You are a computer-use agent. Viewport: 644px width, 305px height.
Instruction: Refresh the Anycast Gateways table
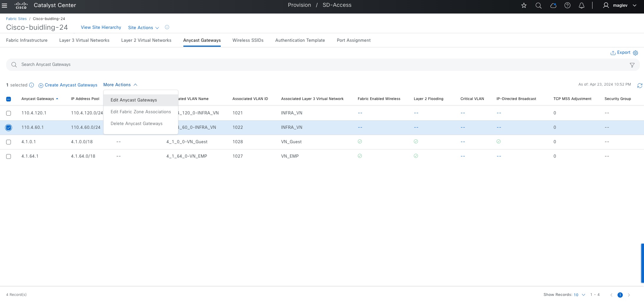(x=640, y=86)
